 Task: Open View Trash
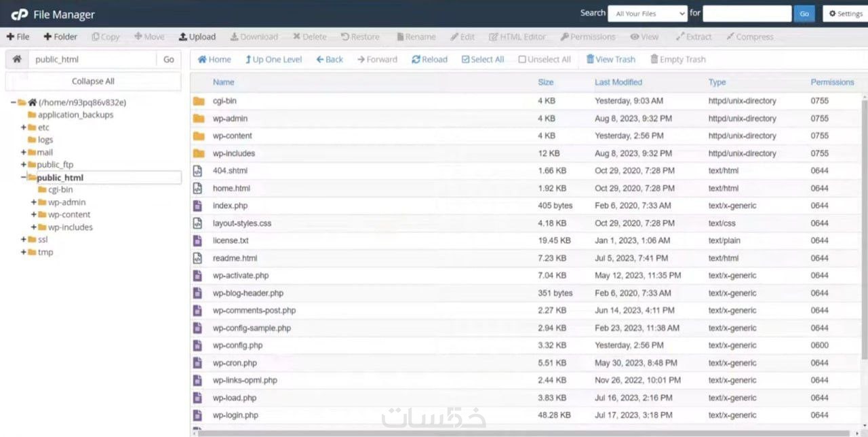610,60
